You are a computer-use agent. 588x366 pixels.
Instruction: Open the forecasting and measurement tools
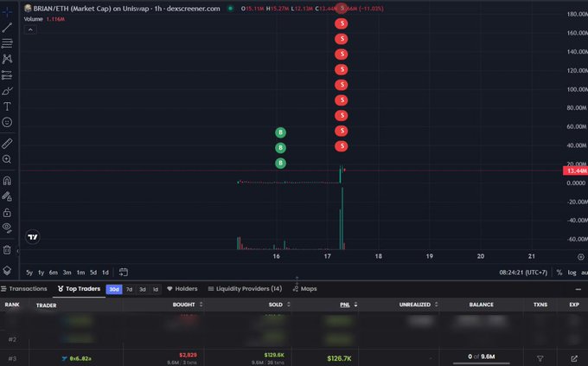click(7, 75)
